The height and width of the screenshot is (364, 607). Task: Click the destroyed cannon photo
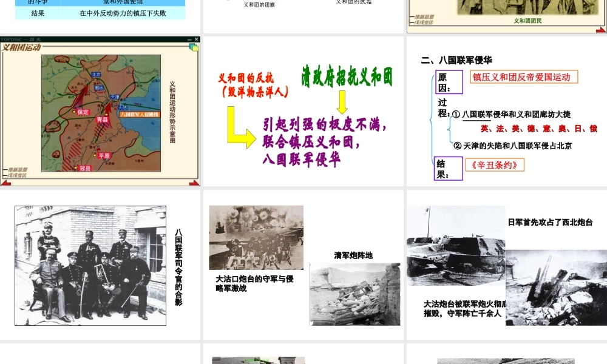click(556, 288)
